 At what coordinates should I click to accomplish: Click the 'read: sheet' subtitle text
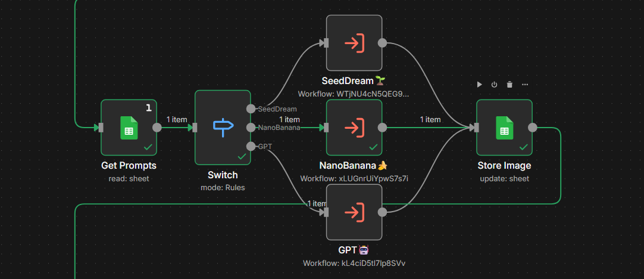(x=129, y=179)
